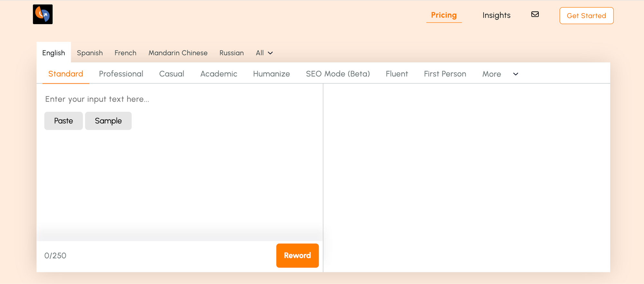Image resolution: width=644 pixels, height=284 pixels.
Task: Open the envelope contact icon
Action: (535, 14)
